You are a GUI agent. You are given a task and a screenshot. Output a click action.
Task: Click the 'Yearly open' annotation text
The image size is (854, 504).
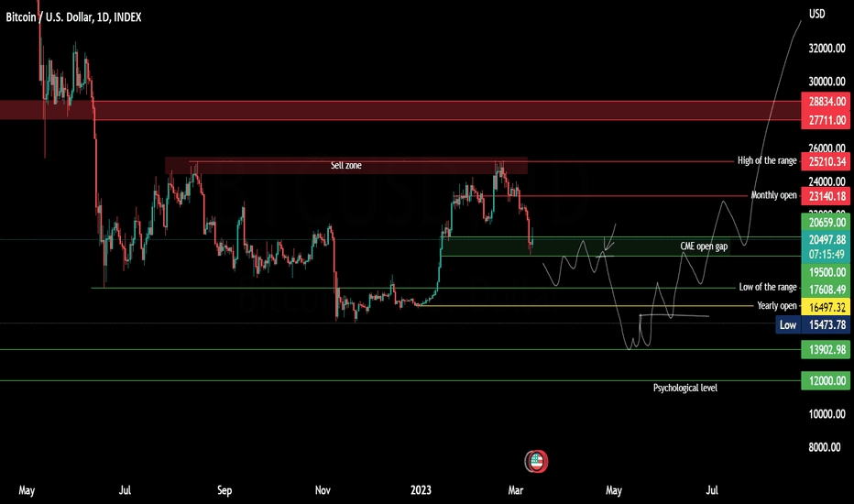pyautogui.click(x=777, y=306)
